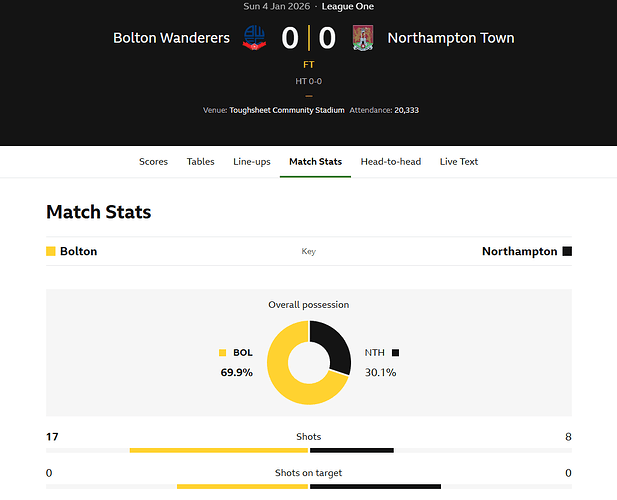The image size is (617, 500).
Task: Click the yellow BOL possession legend marker
Action: (x=222, y=353)
